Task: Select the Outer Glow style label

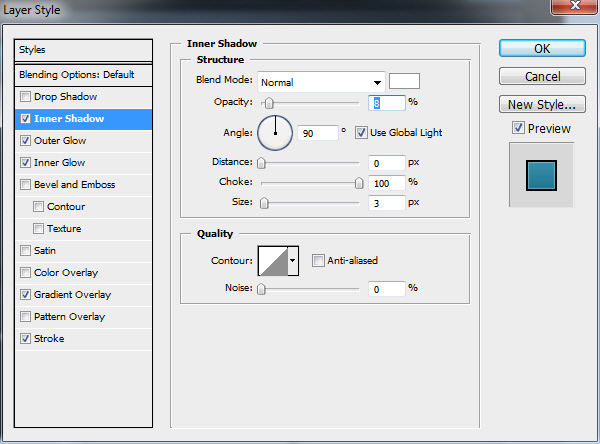Action: click(60, 140)
